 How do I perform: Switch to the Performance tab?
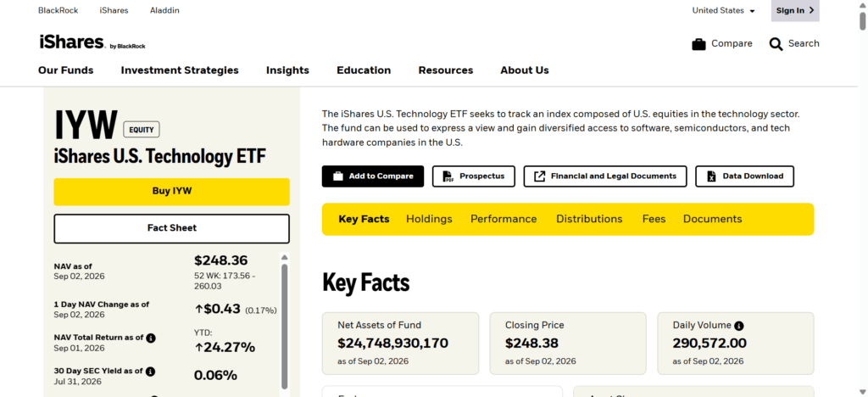504,219
